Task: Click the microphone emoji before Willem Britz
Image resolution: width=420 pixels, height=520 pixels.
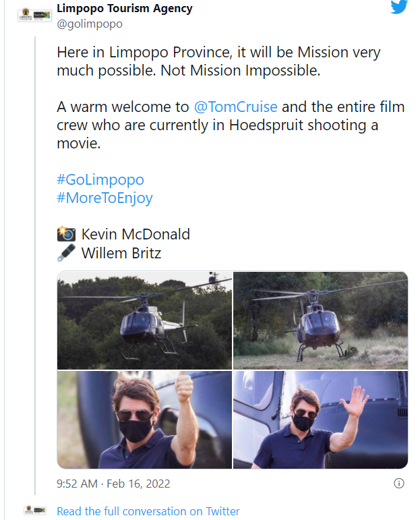Action: pos(66,253)
